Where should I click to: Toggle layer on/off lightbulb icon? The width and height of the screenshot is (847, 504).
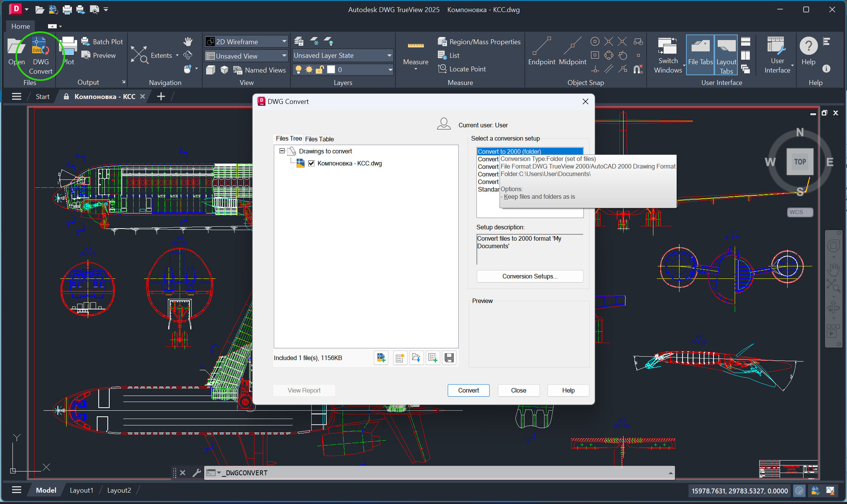[x=298, y=70]
